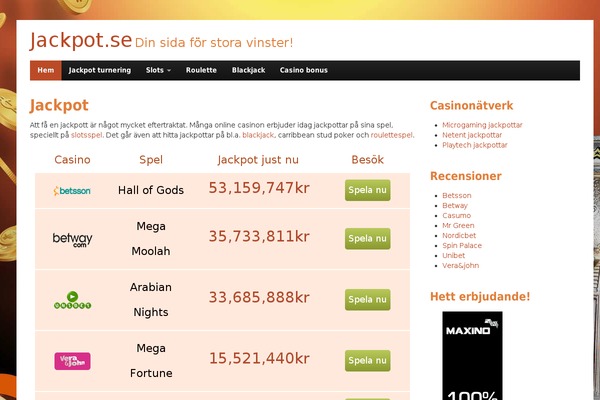Open the Casumo review link
This screenshot has height=400, width=600.
(x=457, y=216)
